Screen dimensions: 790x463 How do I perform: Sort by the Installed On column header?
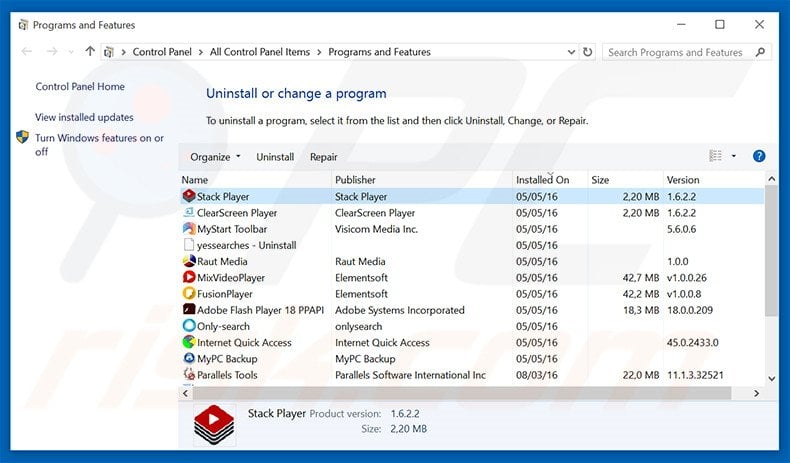coord(550,179)
